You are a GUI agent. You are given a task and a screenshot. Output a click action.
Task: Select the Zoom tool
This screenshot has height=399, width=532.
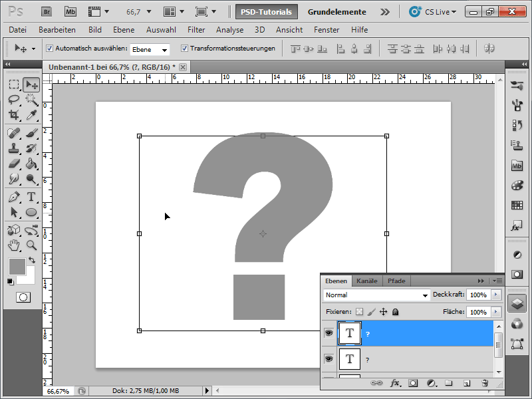31,245
